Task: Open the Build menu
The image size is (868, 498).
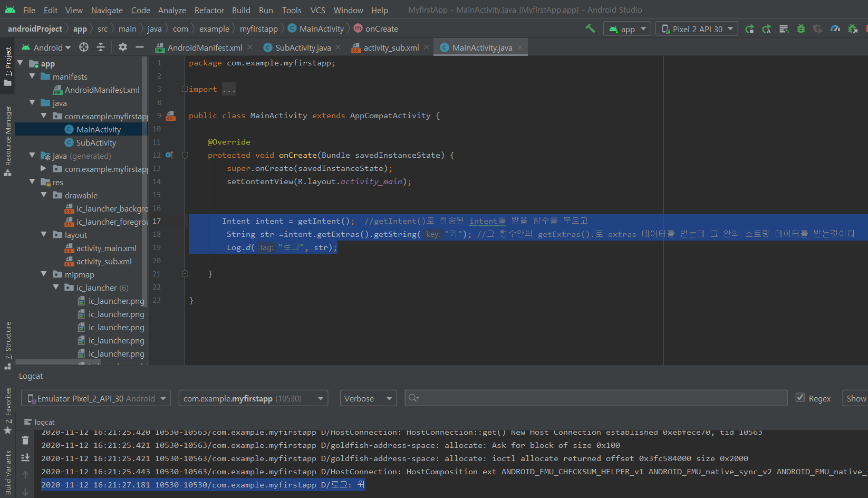Action: click(241, 10)
